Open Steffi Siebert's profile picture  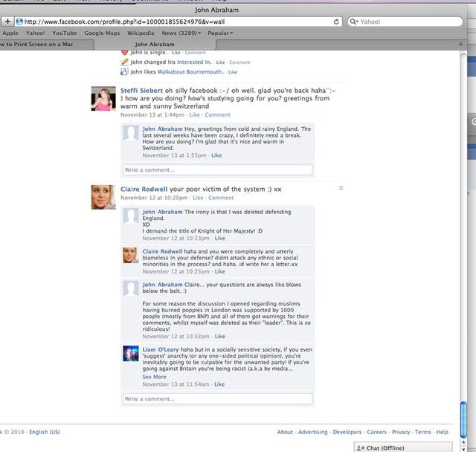(102, 98)
